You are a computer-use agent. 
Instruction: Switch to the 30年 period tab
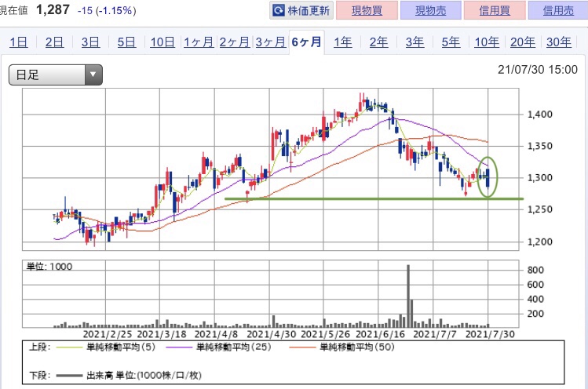[558, 42]
